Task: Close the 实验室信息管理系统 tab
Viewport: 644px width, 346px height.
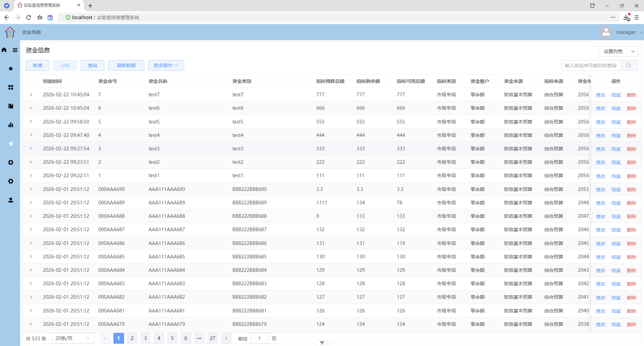Action: (79, 5)
